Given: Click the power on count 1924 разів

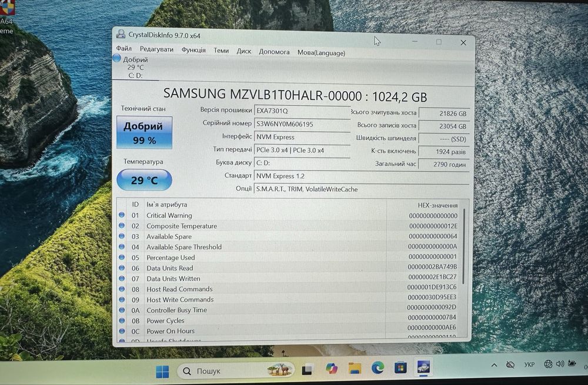Looking at the screenshot, I should pos(443,152).
